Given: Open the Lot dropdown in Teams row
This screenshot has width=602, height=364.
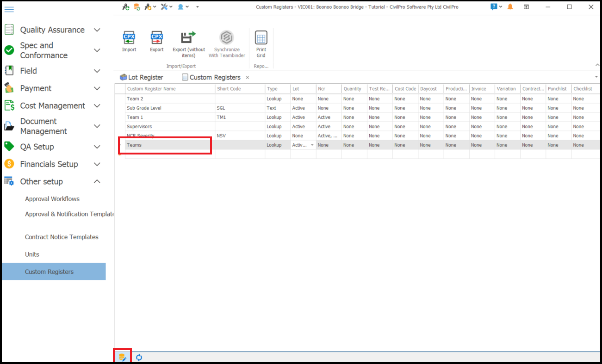Looking at the screenshot, I should pos(312,145).
